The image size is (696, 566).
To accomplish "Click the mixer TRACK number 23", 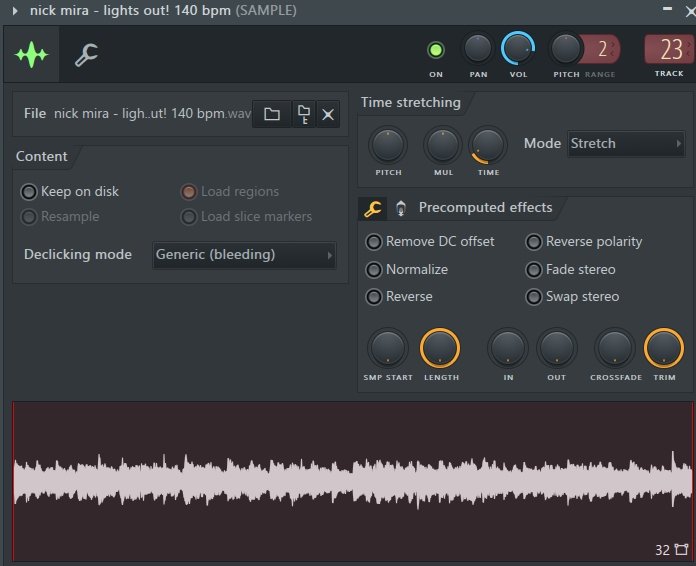I will point(670,49).
